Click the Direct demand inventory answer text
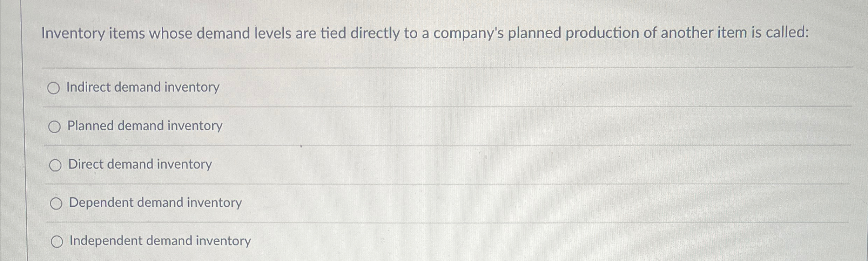 click(140, 165)
